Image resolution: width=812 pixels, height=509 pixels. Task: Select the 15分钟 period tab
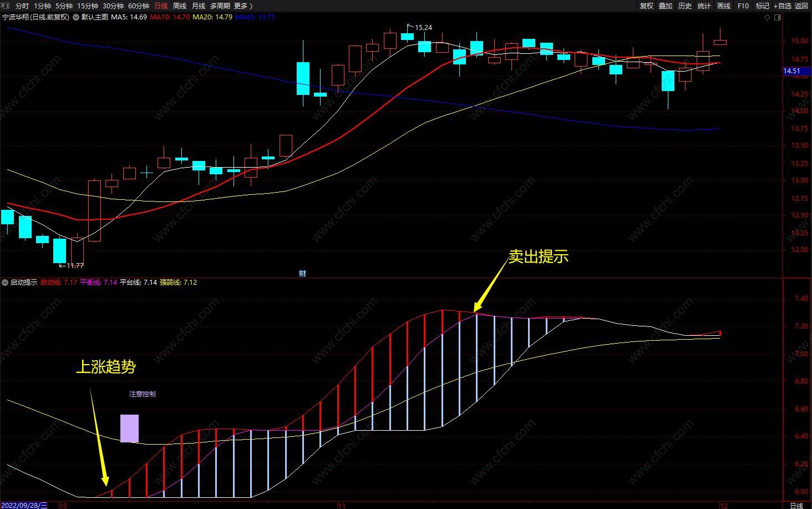point(88,6)
